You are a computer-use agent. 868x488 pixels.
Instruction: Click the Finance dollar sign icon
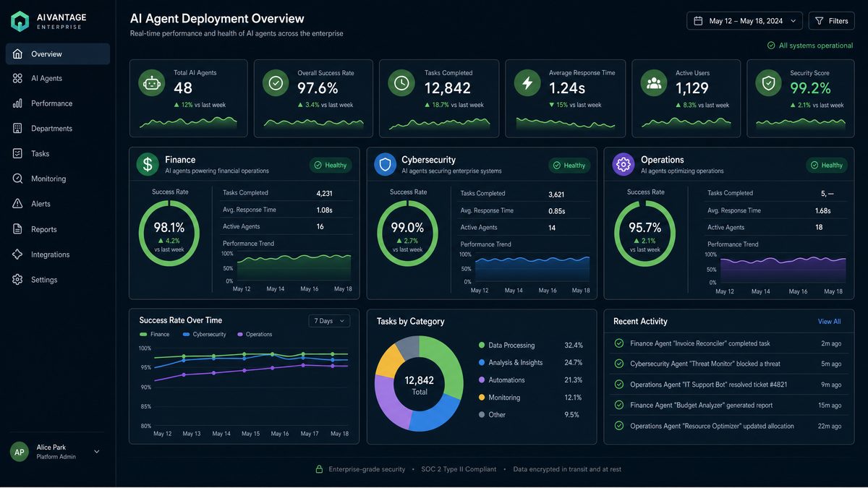(148, 164)
